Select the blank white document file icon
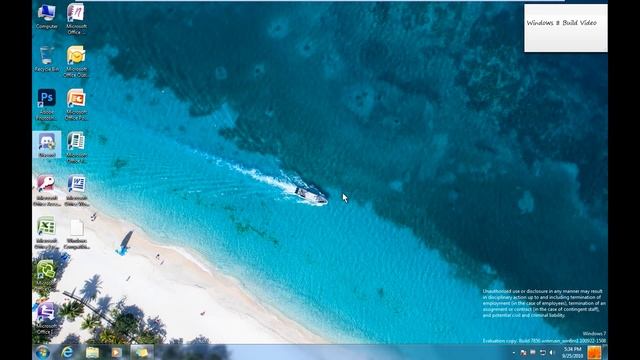This screenshot has height=360, width=640. (76, 234)
